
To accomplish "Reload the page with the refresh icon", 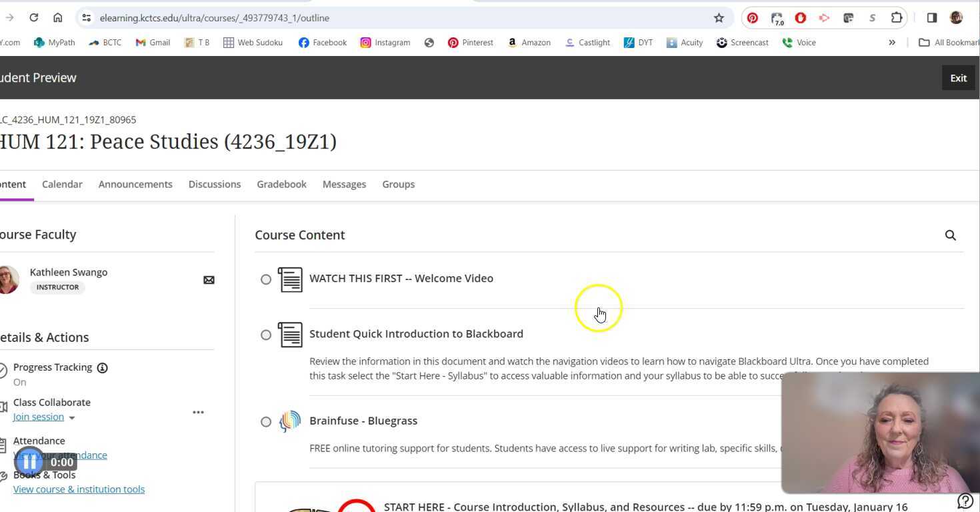I will coord(34,18).
